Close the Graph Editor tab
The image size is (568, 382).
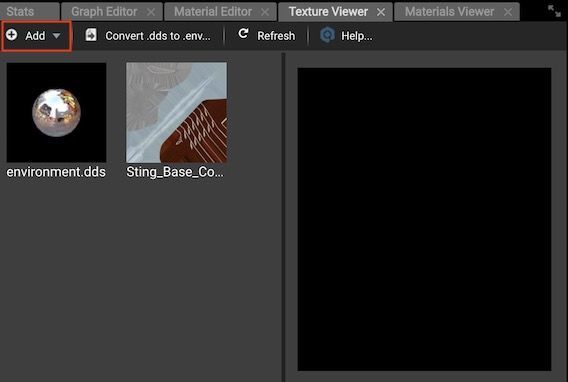(x=151, y=12)
